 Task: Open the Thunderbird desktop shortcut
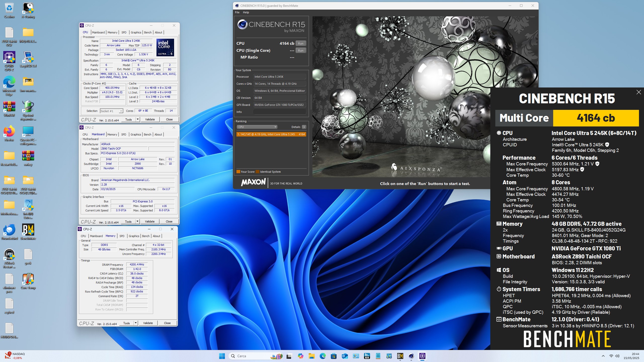(9, 232)
